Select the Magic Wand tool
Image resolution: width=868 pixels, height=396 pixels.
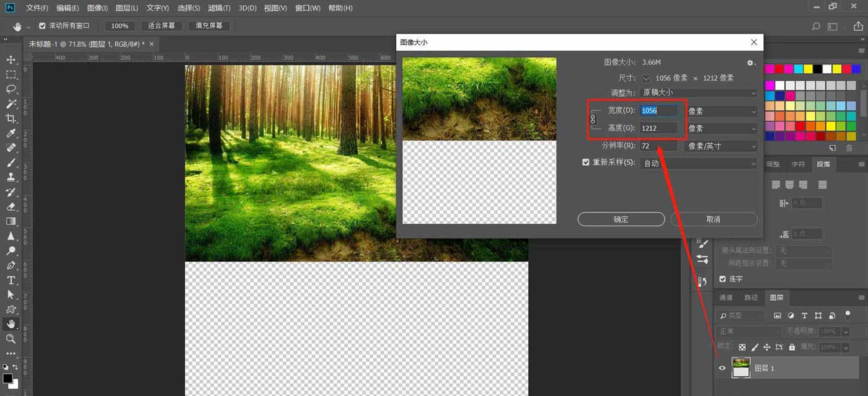point(11,104)
